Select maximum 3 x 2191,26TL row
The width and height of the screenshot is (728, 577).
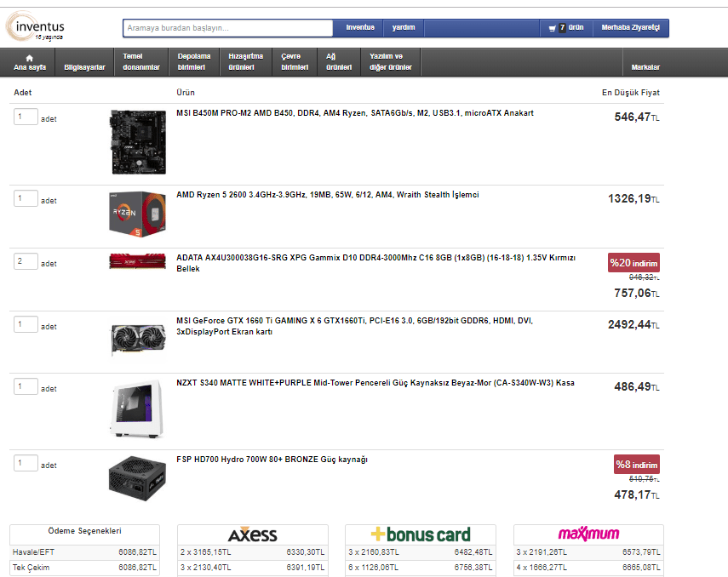coord(588,552)
